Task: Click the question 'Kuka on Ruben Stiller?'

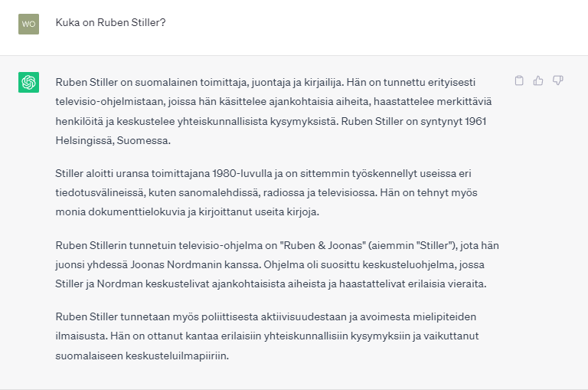Action: pyautogui.click(x=110, y=22)
